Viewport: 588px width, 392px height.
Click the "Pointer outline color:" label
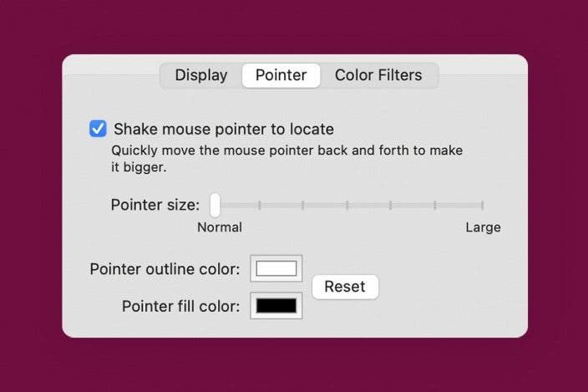[x=165, y=269]
